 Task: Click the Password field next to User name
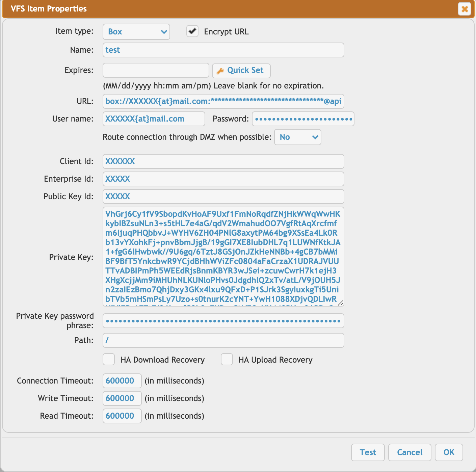pyautogui.click(x=303, y=119)
